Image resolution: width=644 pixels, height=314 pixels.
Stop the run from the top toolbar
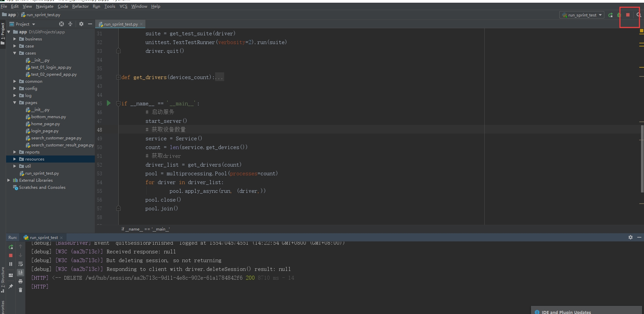(628, 15)
